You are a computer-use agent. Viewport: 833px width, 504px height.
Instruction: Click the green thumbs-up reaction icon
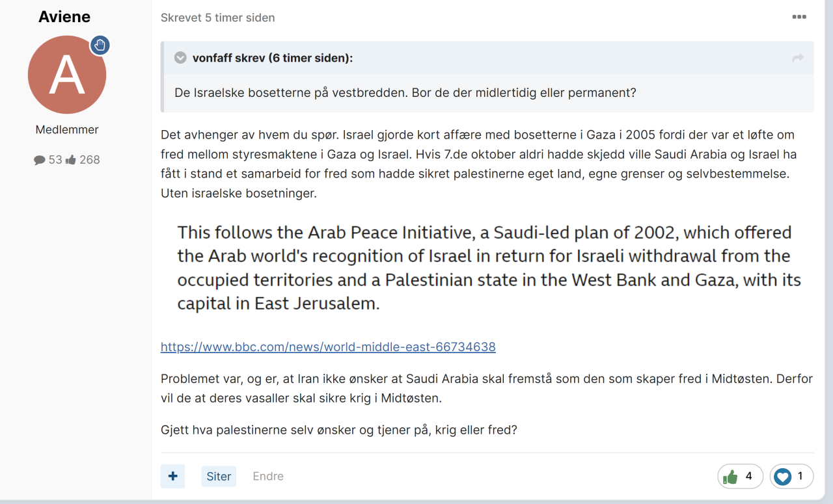pyautogui.click(x=731, y=477)
